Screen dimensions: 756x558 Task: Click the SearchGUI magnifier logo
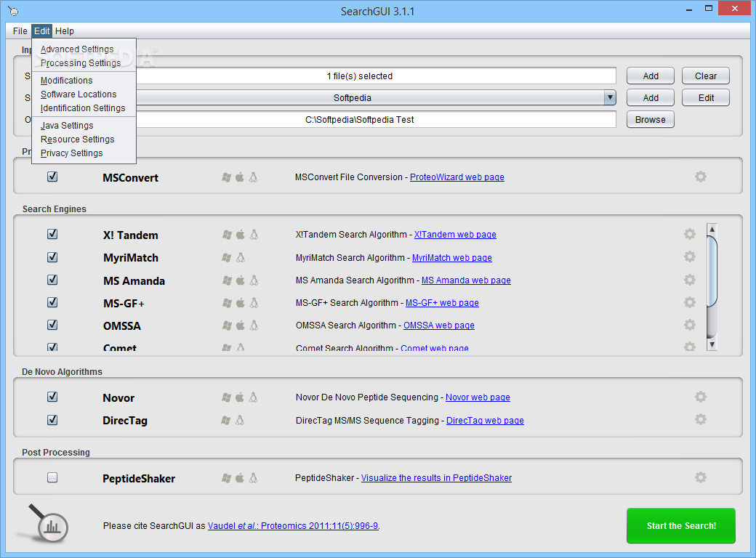click(x=48, y=524)
